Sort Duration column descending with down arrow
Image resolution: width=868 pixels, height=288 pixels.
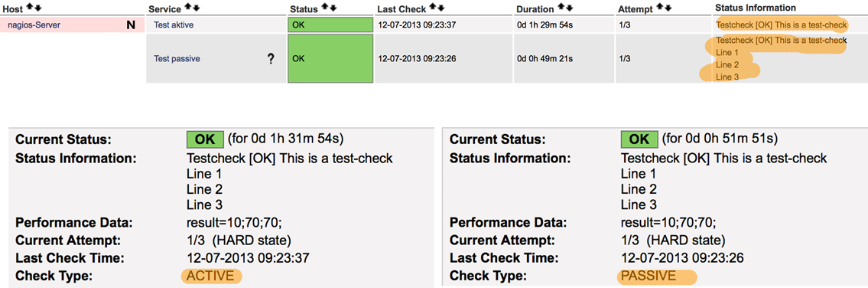click(x=568, y=8)
